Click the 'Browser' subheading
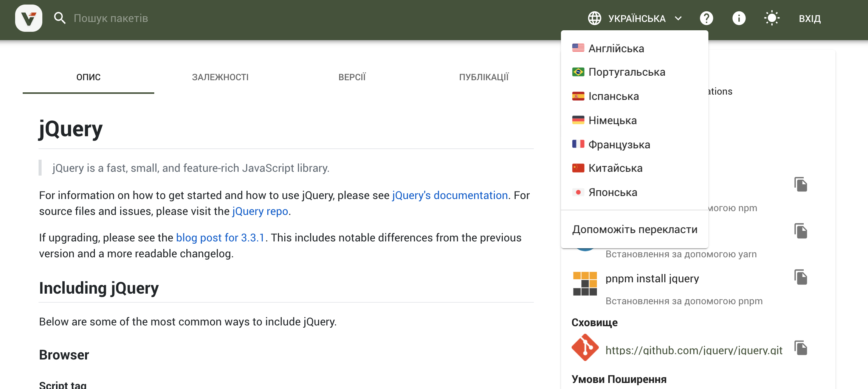This screenshot has width=868, height=389. click(64, 355)
